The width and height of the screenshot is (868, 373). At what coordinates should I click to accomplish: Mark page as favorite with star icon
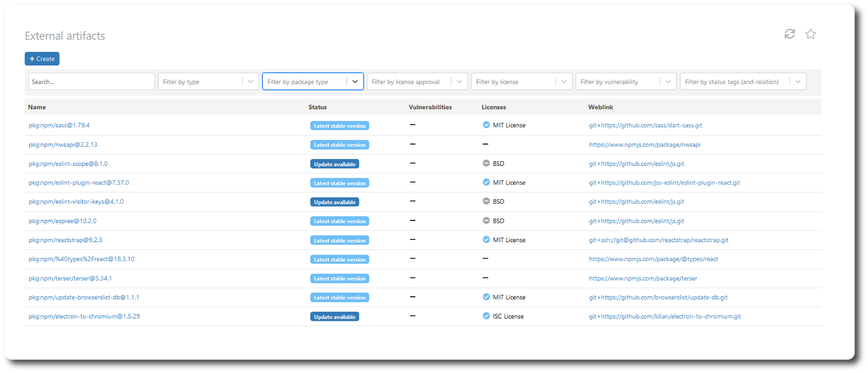point(811,34)
